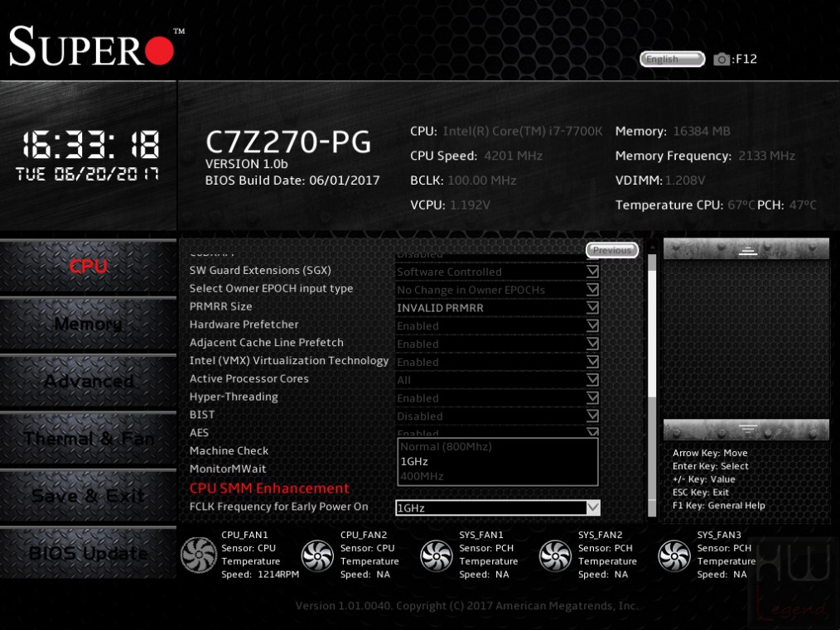
Task: Click the Hardware Prefetcher label
Action: tap(244, 325)
